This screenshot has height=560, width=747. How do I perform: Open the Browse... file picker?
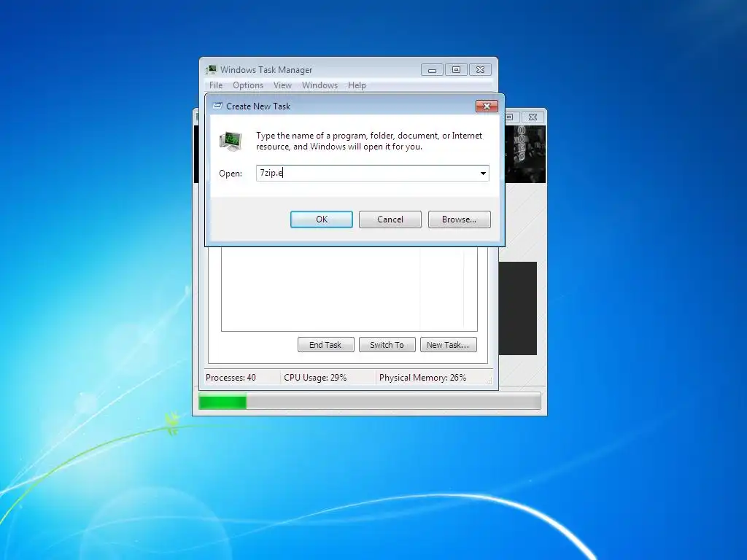[460, 219]
